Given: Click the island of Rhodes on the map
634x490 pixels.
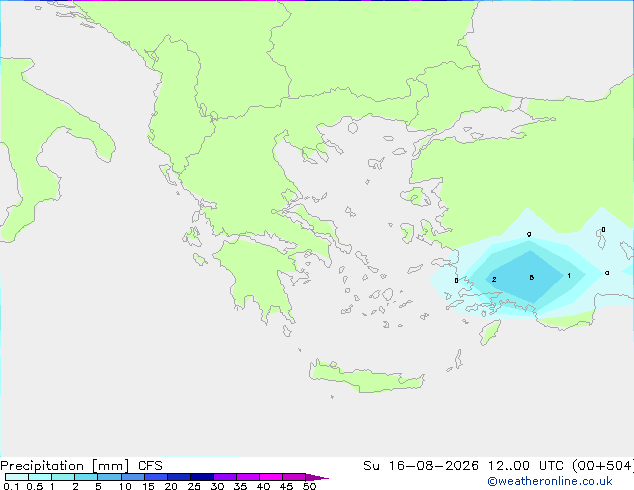Looking at the screenshot, I should 490,332.
